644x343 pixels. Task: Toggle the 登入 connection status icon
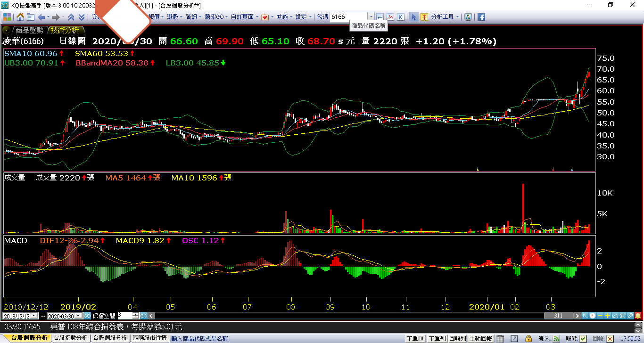pos(557,338)
